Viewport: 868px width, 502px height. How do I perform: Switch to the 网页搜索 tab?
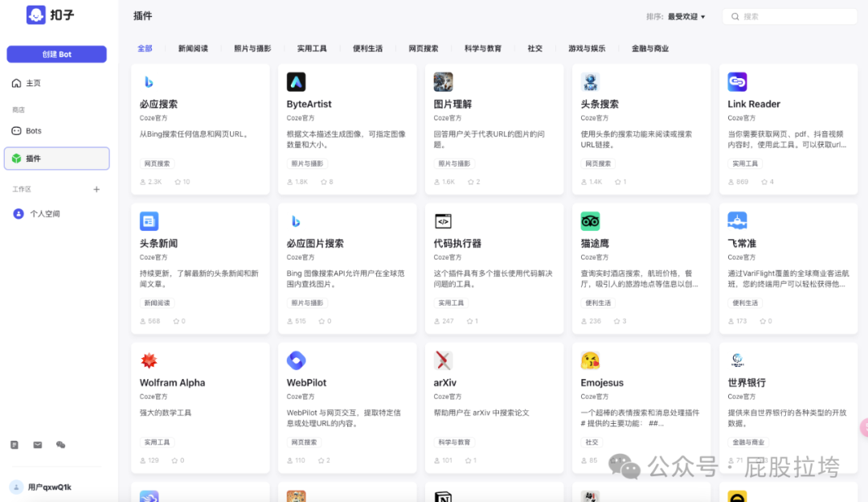(424, 49)
